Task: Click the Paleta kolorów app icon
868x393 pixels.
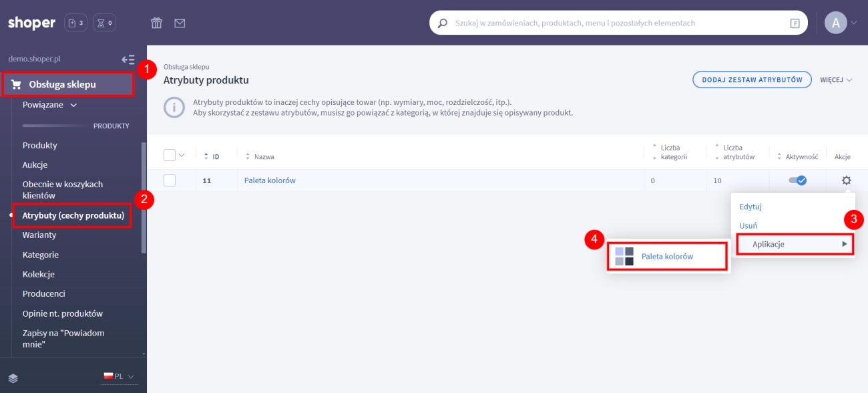Action: (624, 256)
